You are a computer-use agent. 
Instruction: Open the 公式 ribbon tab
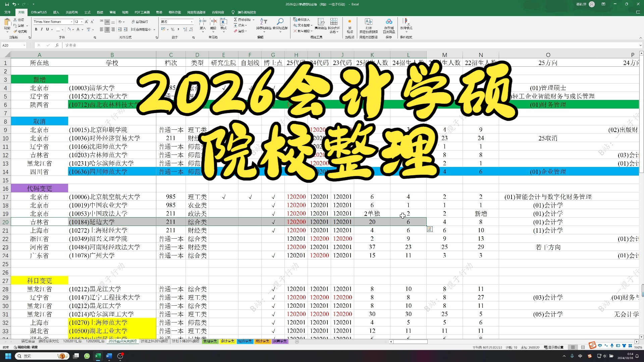(88, 12)
